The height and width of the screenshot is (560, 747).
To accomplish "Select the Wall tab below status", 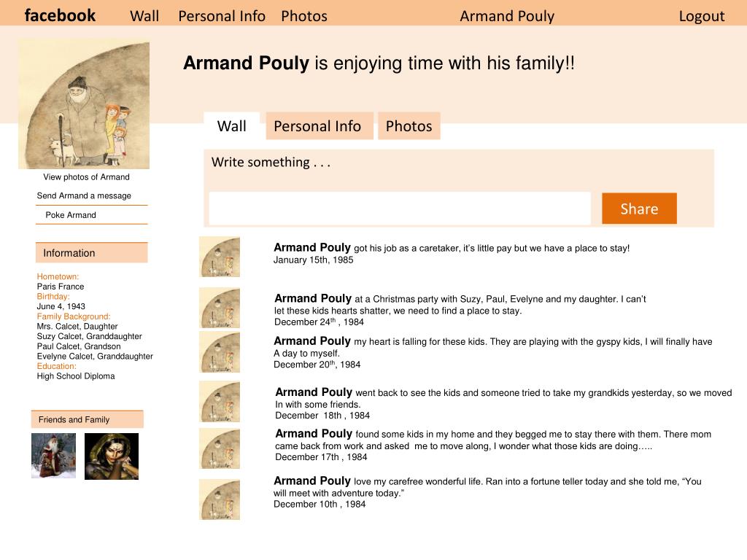I will [232, 126].
